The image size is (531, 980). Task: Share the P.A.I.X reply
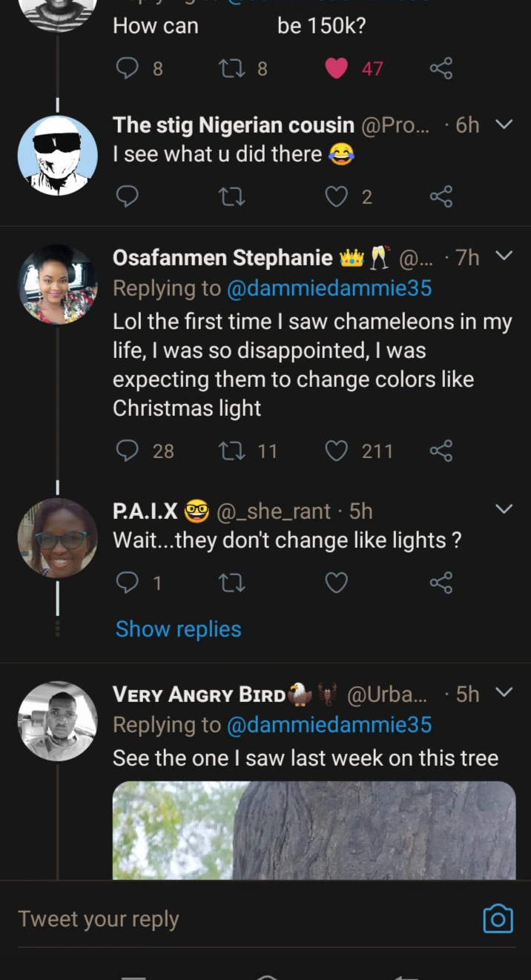(441, 583)
